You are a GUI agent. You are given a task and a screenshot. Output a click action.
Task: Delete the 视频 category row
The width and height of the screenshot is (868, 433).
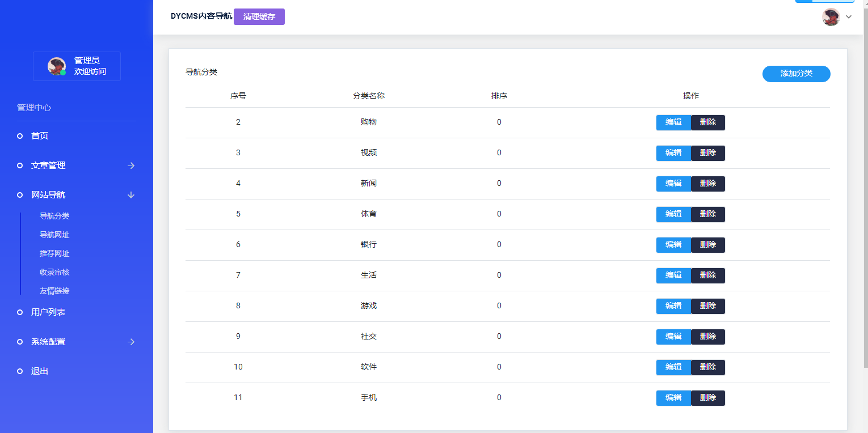(708, 153)
